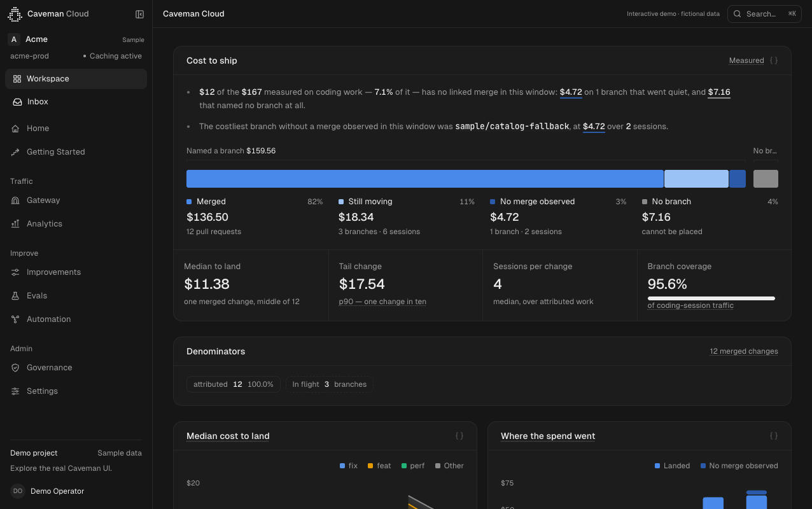Click the Where the spend went heading
The image size is (812, 509).
click(x=548, y=436)
